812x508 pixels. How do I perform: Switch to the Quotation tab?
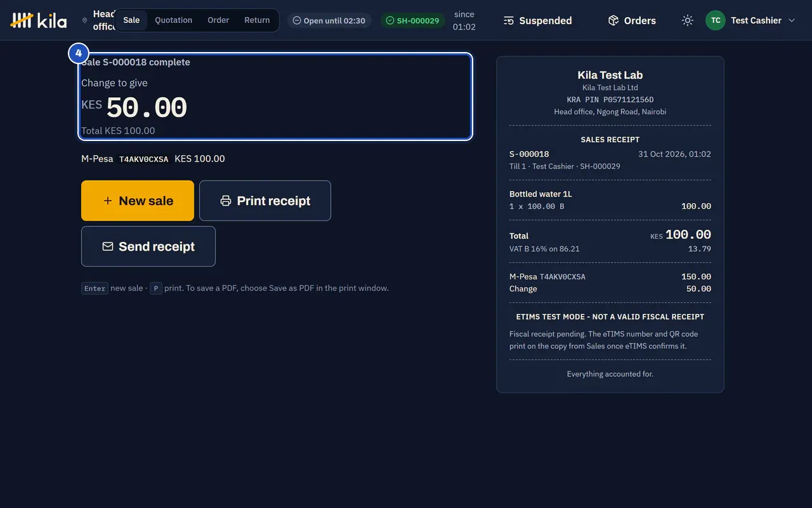(x=173, y=20)
